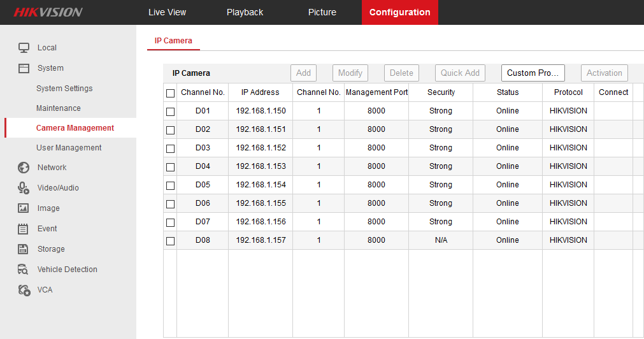Viewport: 644px width, 339px height.
Task: Click the Event calendar icon
Action: 24,229
